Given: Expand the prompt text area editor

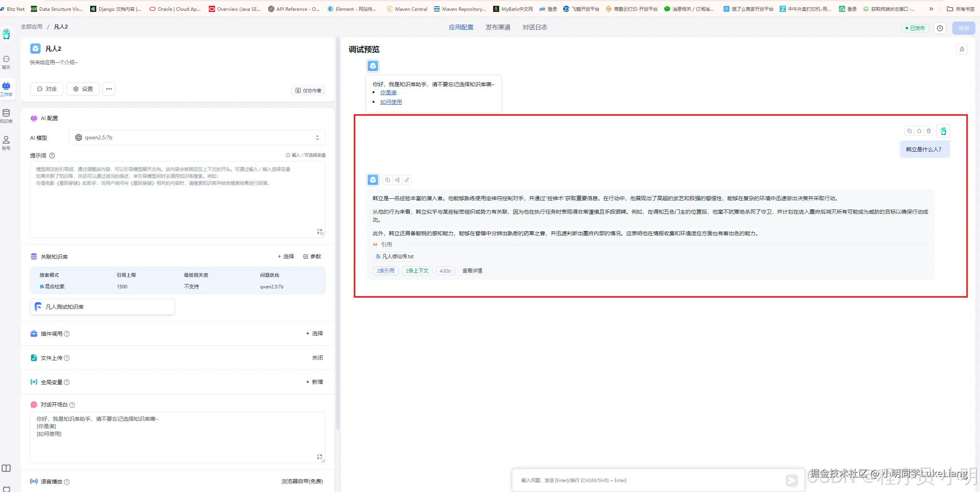Looking at the screenshot, I should click(x=319, y=231).
